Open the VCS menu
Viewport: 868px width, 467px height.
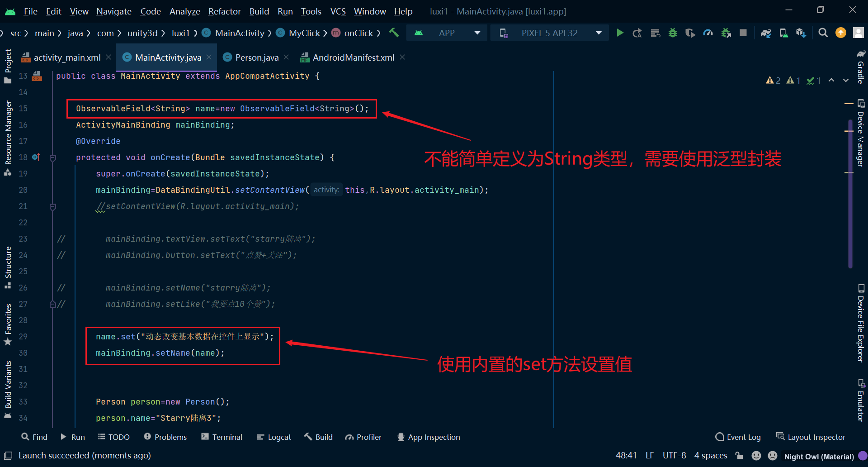click(x=338, y=11)
